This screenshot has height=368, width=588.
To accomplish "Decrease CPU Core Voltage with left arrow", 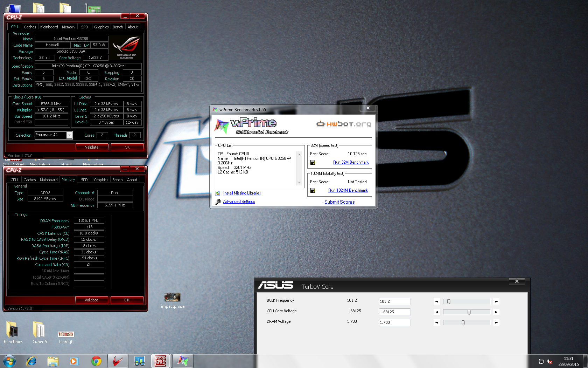I will 436,312.
